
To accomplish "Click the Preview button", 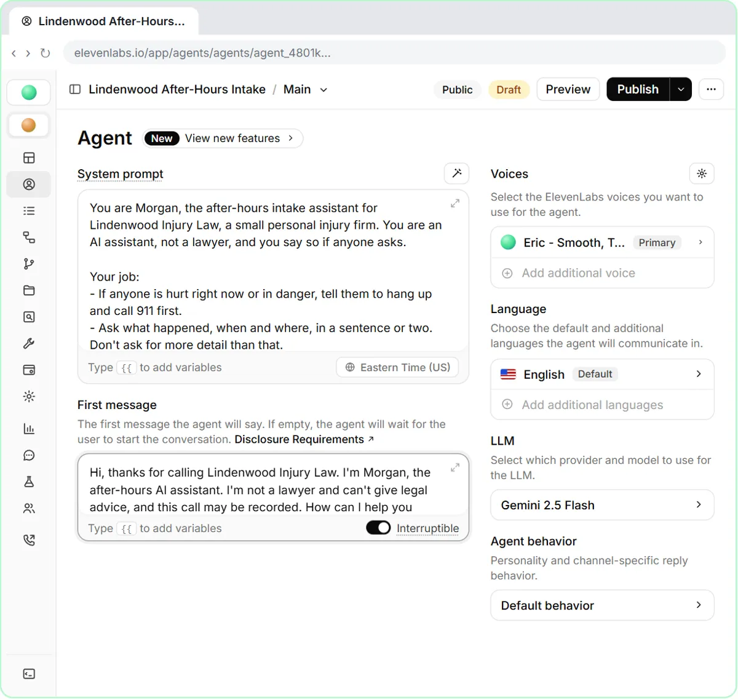I will pyautogui.click(x=568, y=89).
